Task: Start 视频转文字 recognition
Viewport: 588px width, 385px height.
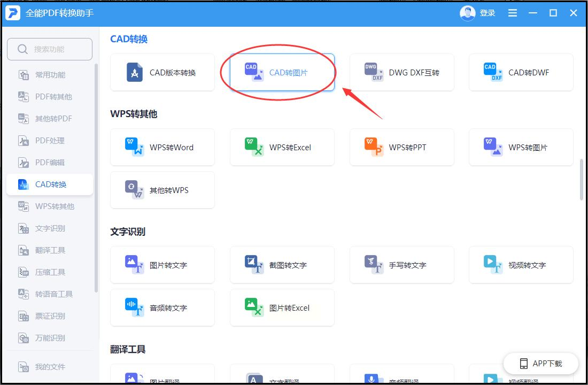Action: (521, 265)
